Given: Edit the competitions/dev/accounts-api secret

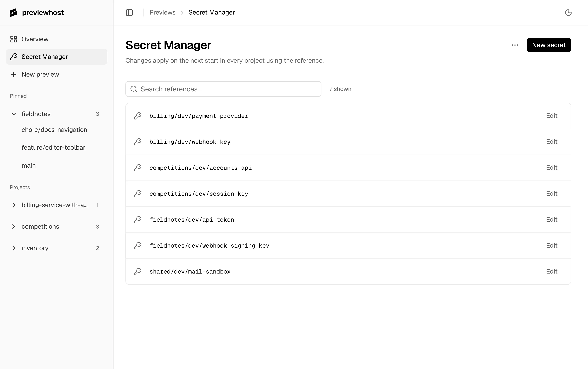Looking at the screenshot, I should coord(552,168).
